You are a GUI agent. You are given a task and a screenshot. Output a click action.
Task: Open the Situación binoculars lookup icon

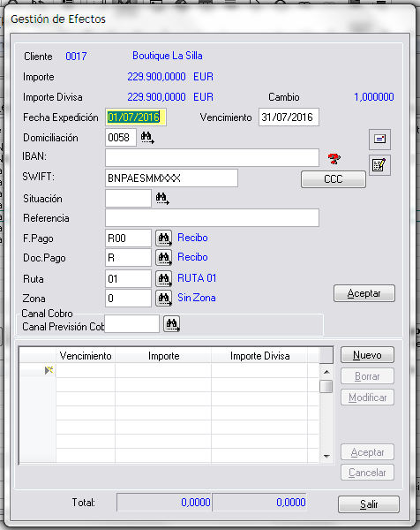click(x=162, y=198)
